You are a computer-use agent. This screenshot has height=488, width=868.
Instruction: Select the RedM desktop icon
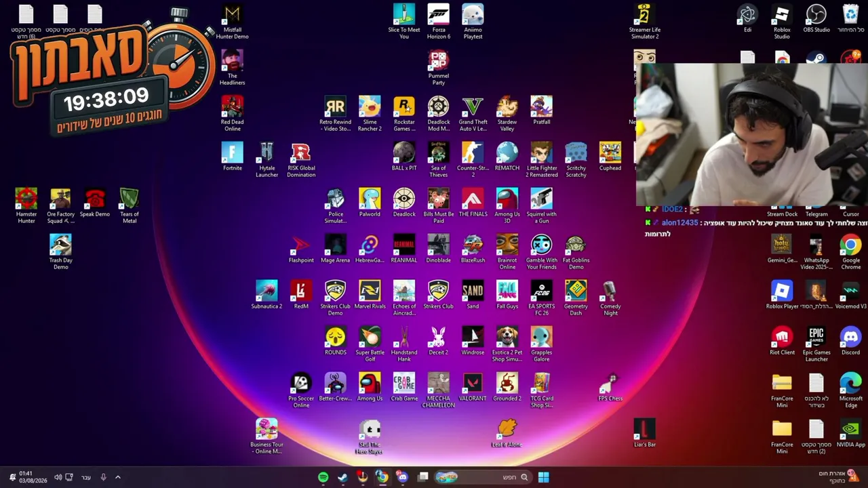click(x=301, y=296)
